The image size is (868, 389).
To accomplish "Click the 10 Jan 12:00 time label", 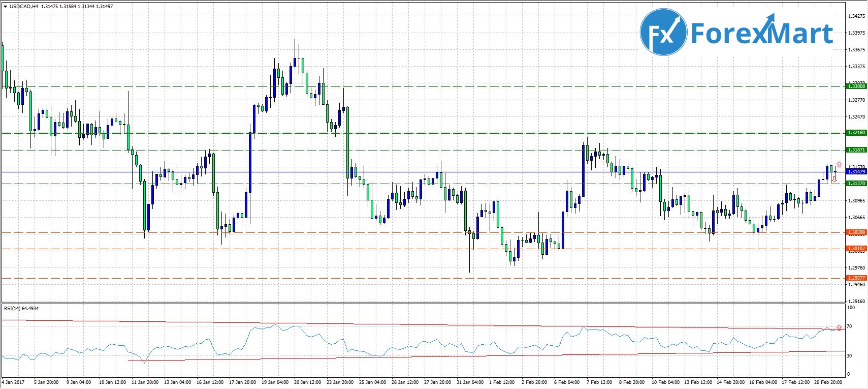I will pyautogui.click(x=112, y=382).
